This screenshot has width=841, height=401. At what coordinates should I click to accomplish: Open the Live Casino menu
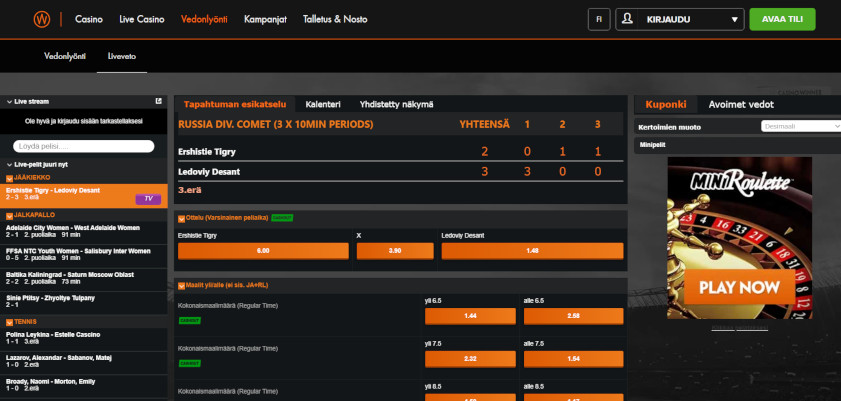pos(142,19)
